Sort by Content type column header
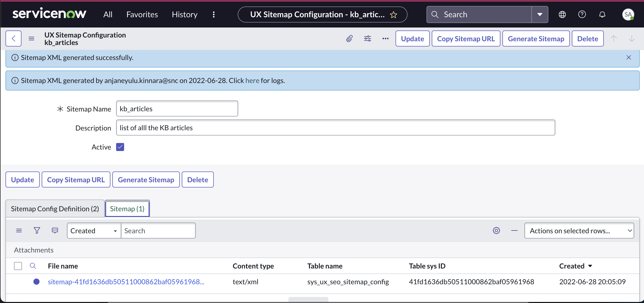 253,266
